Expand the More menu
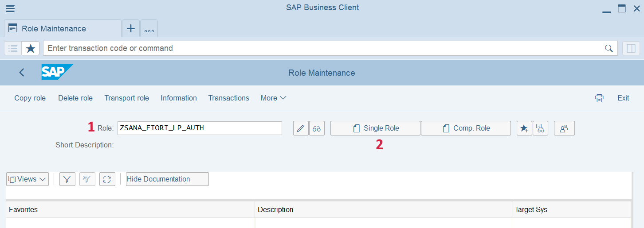The width and height of the screenshot is (644, 228). [273, 98]
